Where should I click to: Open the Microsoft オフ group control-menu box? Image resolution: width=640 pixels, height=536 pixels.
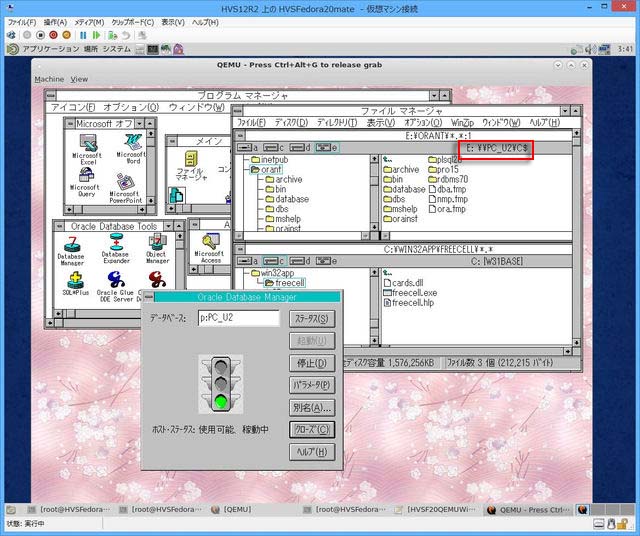click(70, 123)
